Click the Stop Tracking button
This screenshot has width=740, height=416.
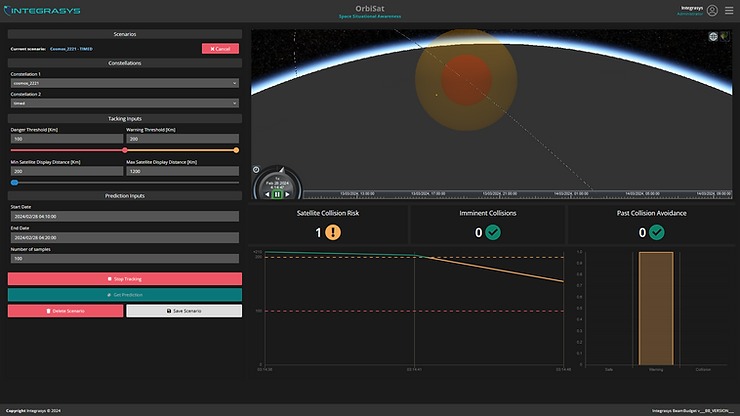pyautogui.click(x=125, y=279)
